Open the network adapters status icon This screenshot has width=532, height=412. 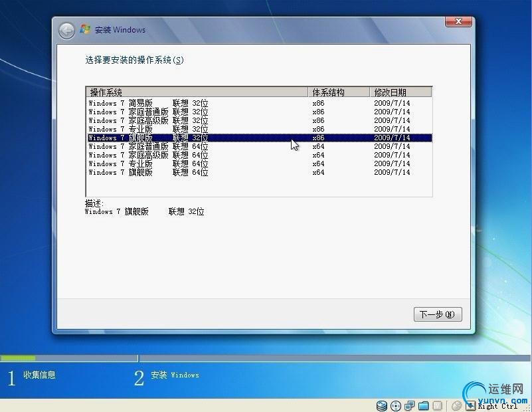click(410, 405)
